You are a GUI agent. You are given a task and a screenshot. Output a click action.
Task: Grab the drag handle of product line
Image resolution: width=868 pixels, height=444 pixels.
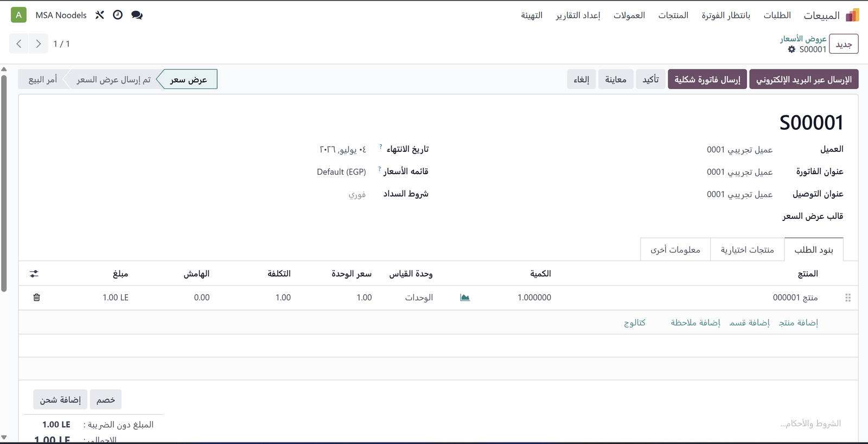coord(848,297)
